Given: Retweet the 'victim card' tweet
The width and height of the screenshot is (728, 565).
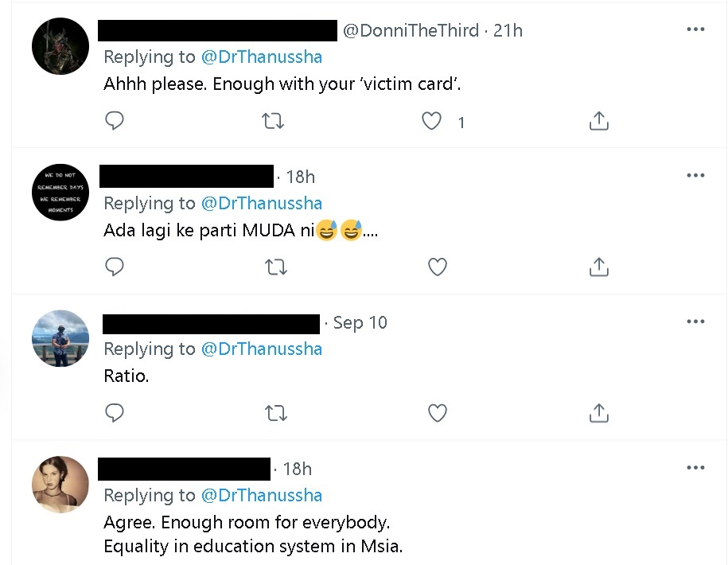Looking at the screenshot, I should click(x=273, y=121).
